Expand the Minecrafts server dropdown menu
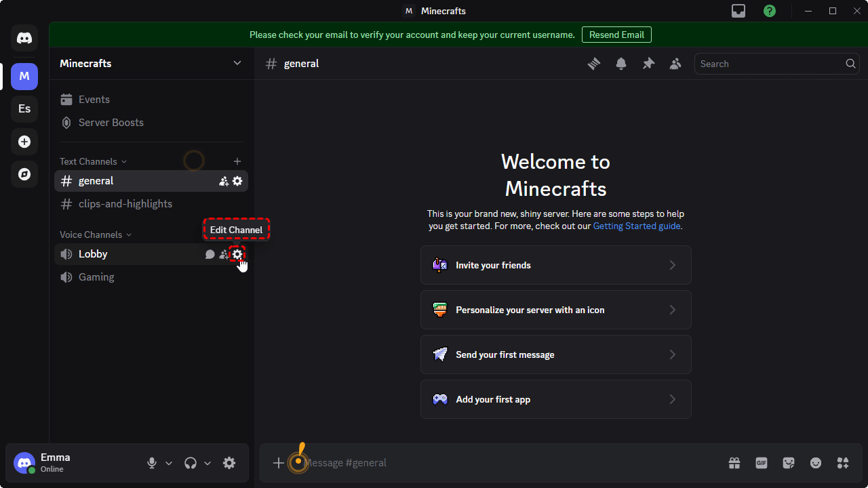This screenshot has height=488, width=868. point(237,63)
